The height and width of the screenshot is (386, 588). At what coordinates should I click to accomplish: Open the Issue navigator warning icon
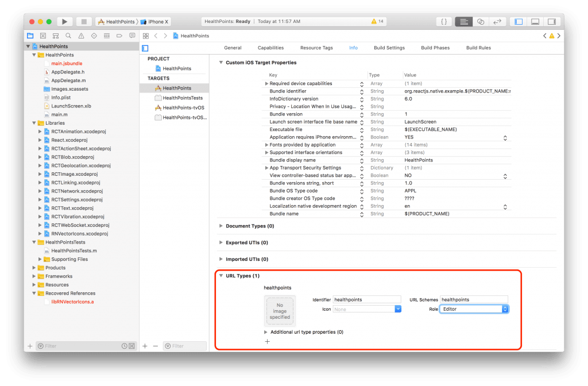[x=81, y=36]
